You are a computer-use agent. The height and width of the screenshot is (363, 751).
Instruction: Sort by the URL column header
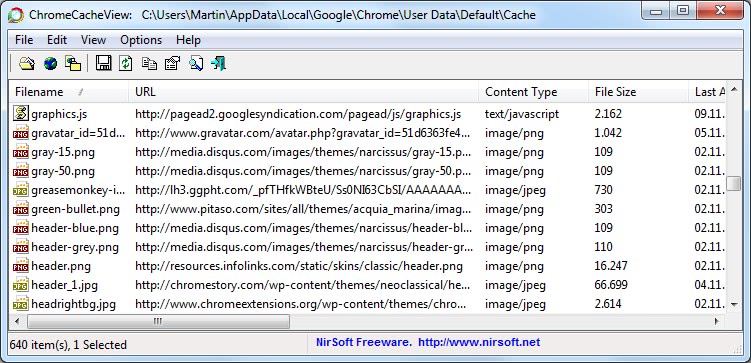point(304,91)
